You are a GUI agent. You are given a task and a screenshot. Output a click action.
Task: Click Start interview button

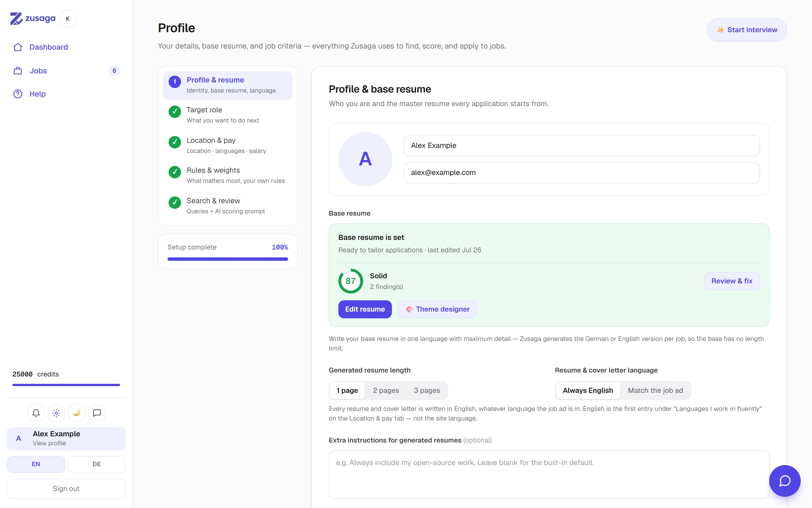pos(747,30)
